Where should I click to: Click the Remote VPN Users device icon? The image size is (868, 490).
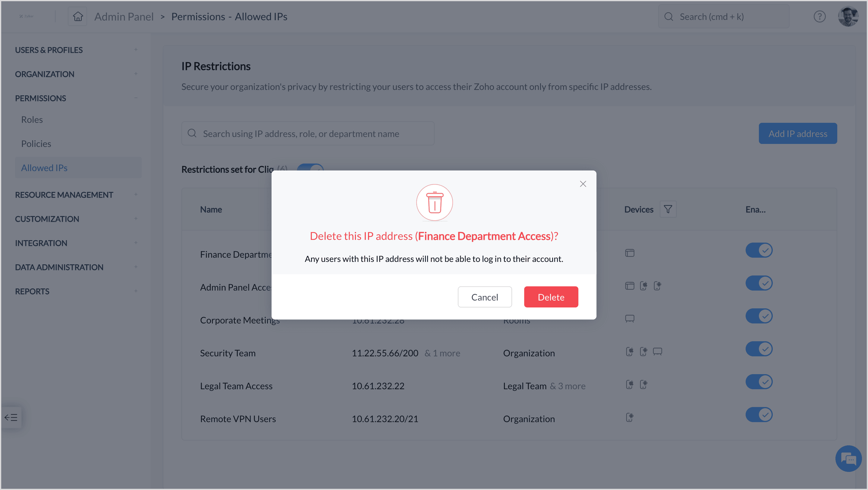(x=629, y=418)
